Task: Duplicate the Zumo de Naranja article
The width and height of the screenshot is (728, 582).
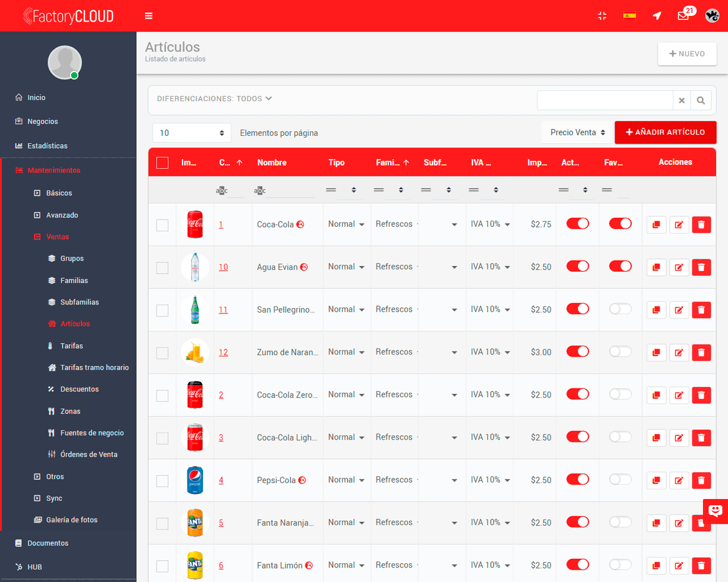Action: [656, 352]
